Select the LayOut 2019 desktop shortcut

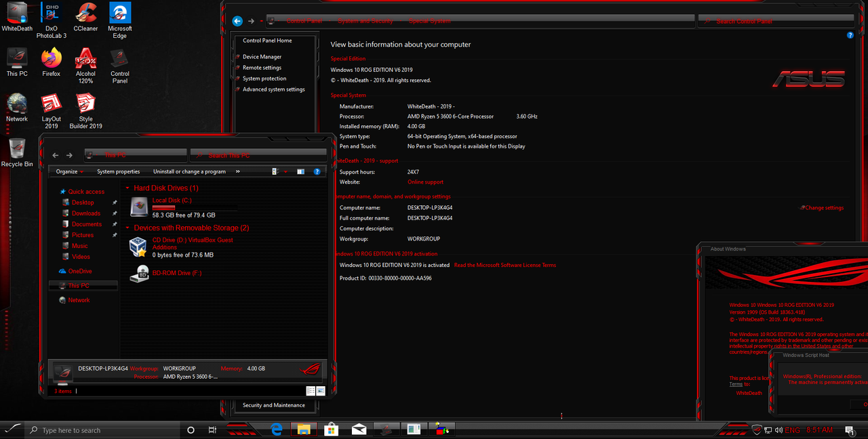52,111
